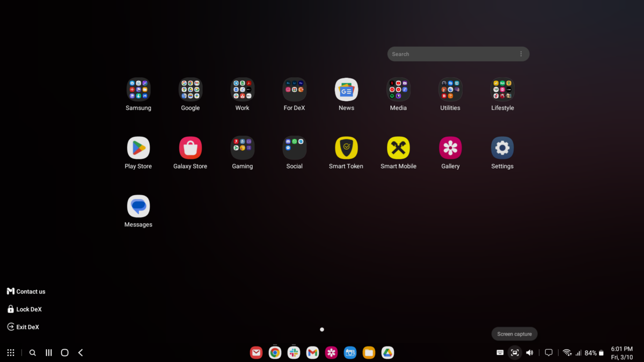Open Gmail from the taskbar
Viewport: 644px width, 362px height.
pos(312,352)
